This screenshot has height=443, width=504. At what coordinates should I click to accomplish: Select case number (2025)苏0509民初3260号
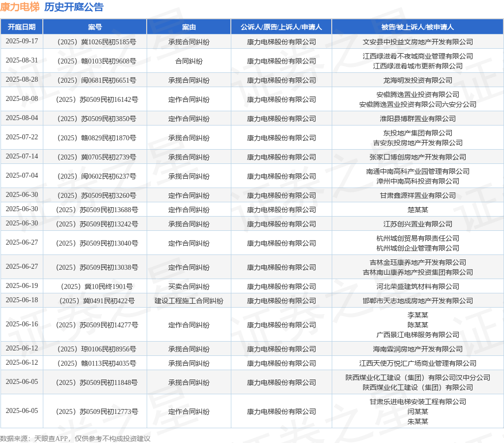pyautogui.click(x=97, y=196)
